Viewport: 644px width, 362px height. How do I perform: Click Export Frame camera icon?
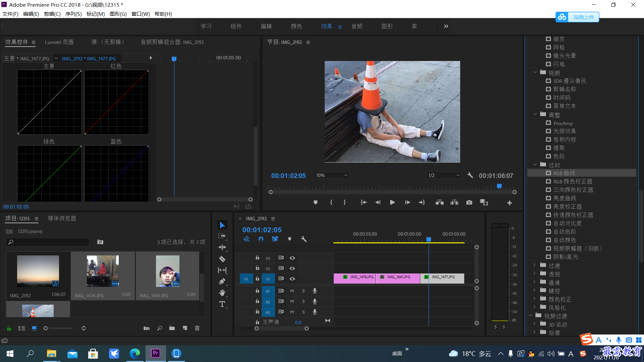pos(469,202)
